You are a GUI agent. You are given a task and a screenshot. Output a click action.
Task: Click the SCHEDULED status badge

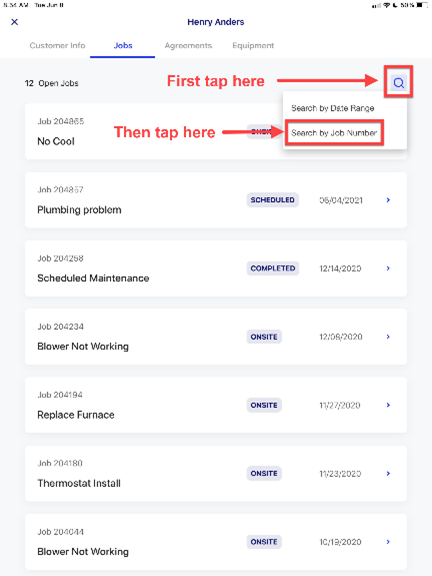273,200
